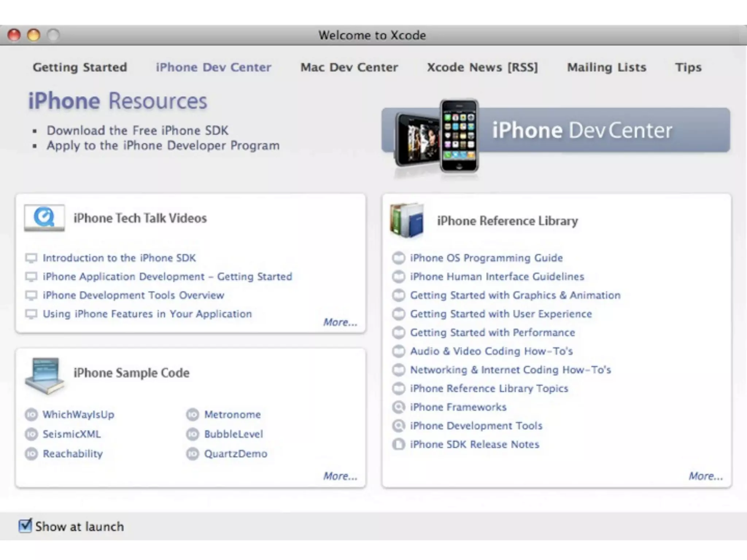Click sample icon beside WhichWayIsUp
747x560 pixels.
pos(31,415)
